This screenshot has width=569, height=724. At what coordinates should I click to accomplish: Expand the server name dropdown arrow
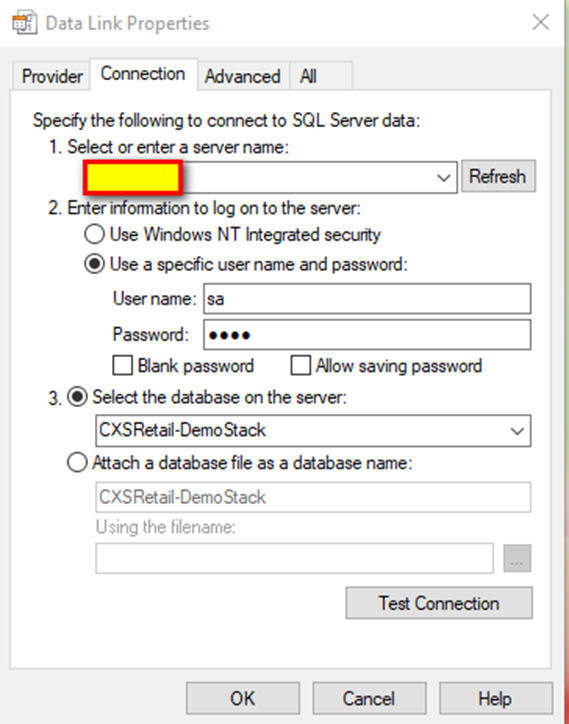(444, 177)
